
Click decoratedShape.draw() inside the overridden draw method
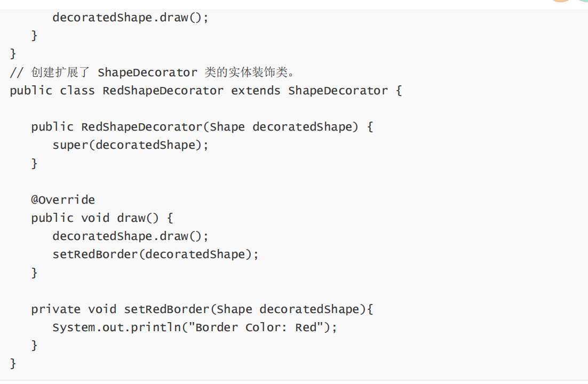(130, 236)
